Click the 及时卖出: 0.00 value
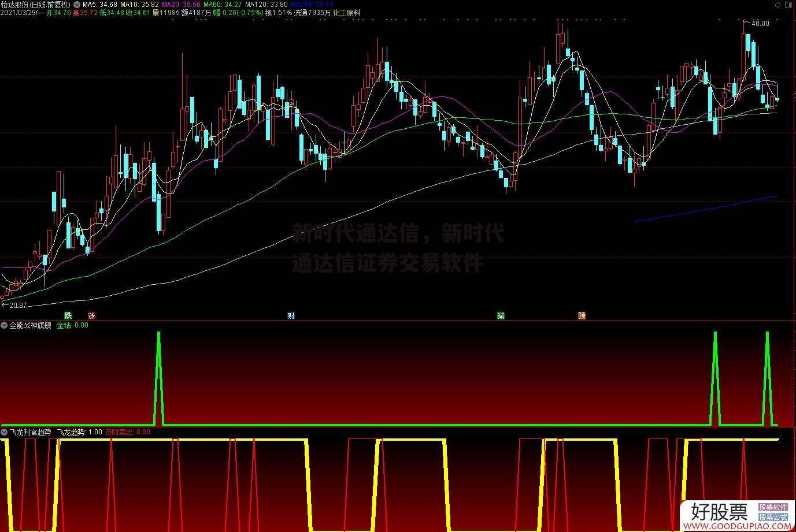 coord(128,431)
